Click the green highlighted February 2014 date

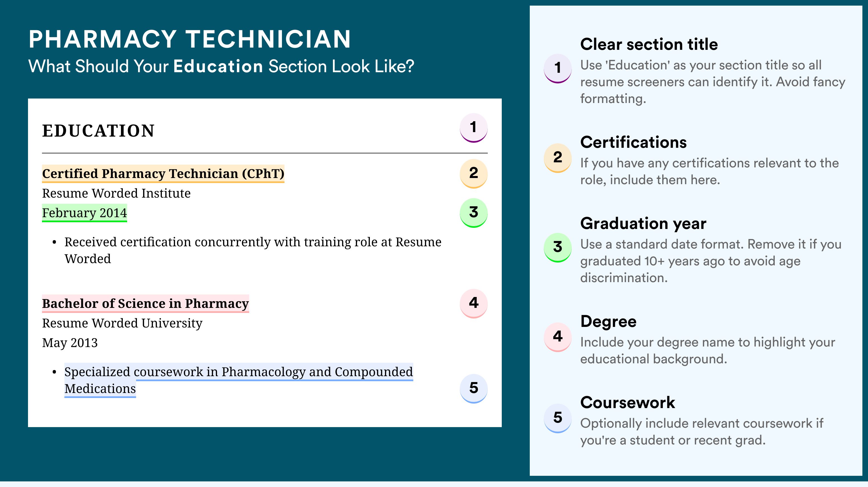[x=85, y=213]
